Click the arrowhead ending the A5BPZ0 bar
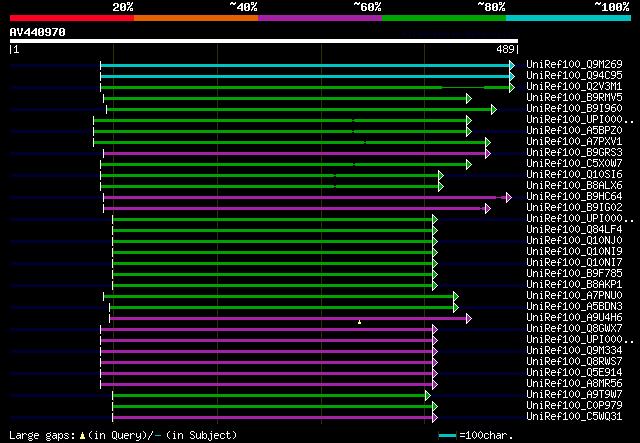 pyautogui.click(x=469, y=131)
